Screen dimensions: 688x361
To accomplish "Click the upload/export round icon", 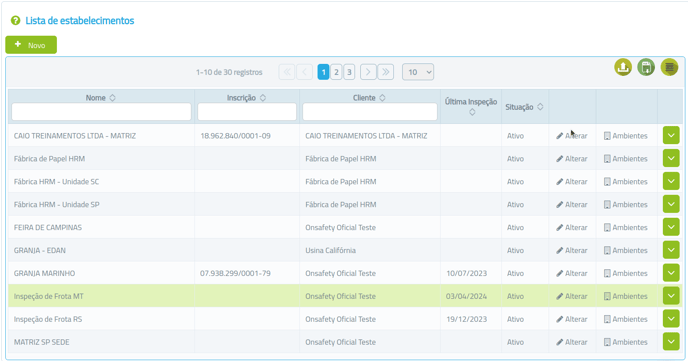I will pos(623,67).
